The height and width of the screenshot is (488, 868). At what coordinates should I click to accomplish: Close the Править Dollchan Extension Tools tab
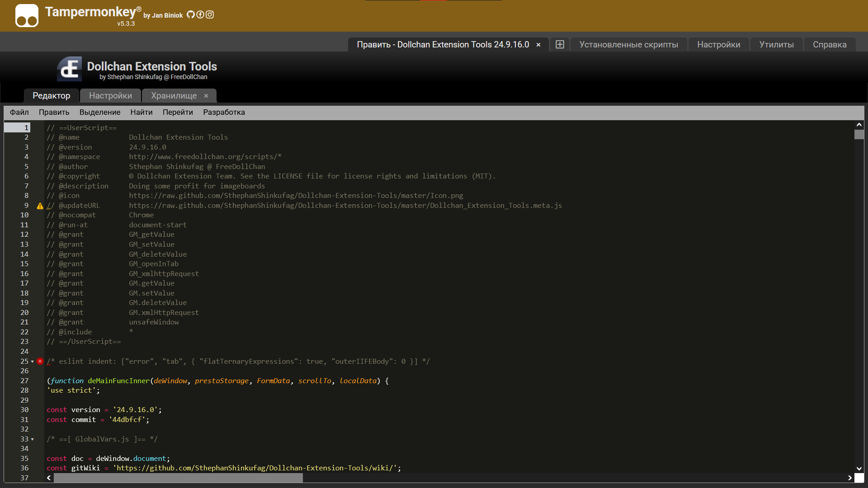538,45
